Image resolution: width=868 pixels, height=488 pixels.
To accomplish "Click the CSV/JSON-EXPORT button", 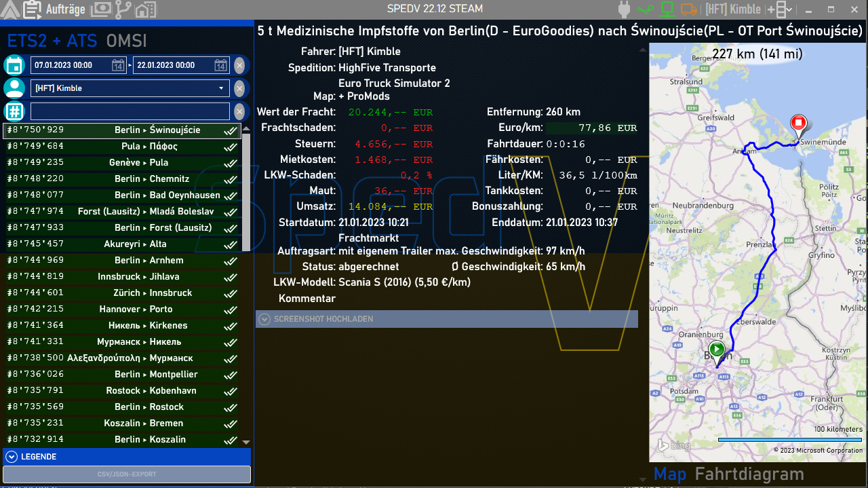I will click(127, 474).
